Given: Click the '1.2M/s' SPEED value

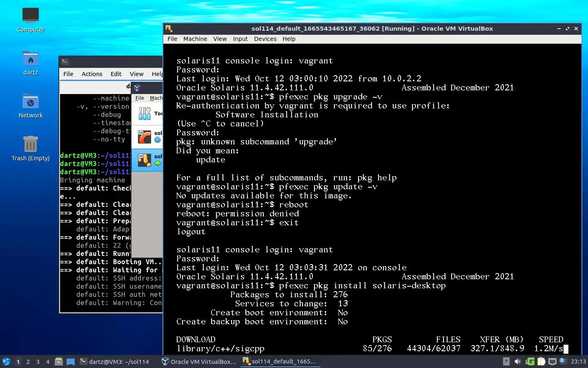Looking at the screenshot, I should tap(549, 349).
